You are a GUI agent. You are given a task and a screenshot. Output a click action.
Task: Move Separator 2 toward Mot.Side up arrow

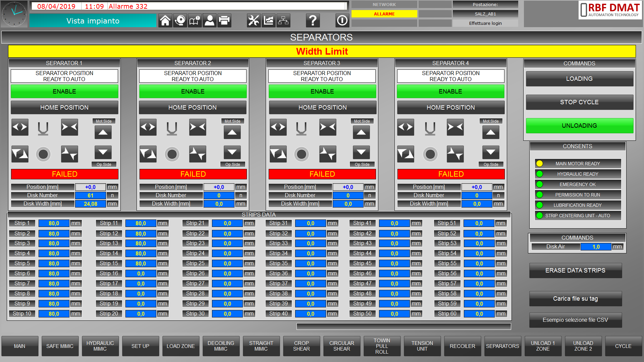point(232,132)
